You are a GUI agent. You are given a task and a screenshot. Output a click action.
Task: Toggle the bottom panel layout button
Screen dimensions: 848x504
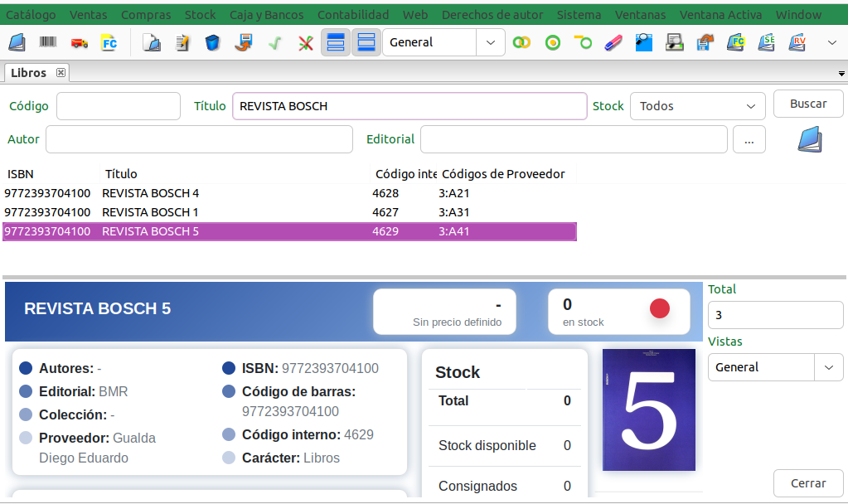click(366, 42)
